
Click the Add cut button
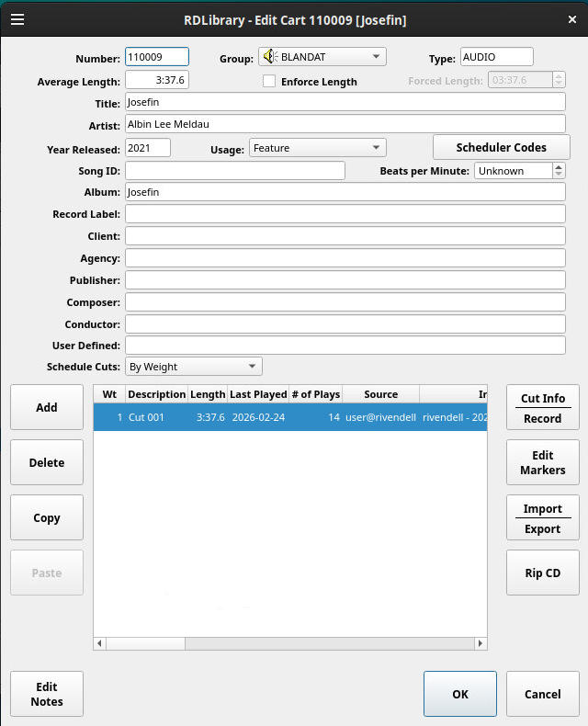pos(47,407)
